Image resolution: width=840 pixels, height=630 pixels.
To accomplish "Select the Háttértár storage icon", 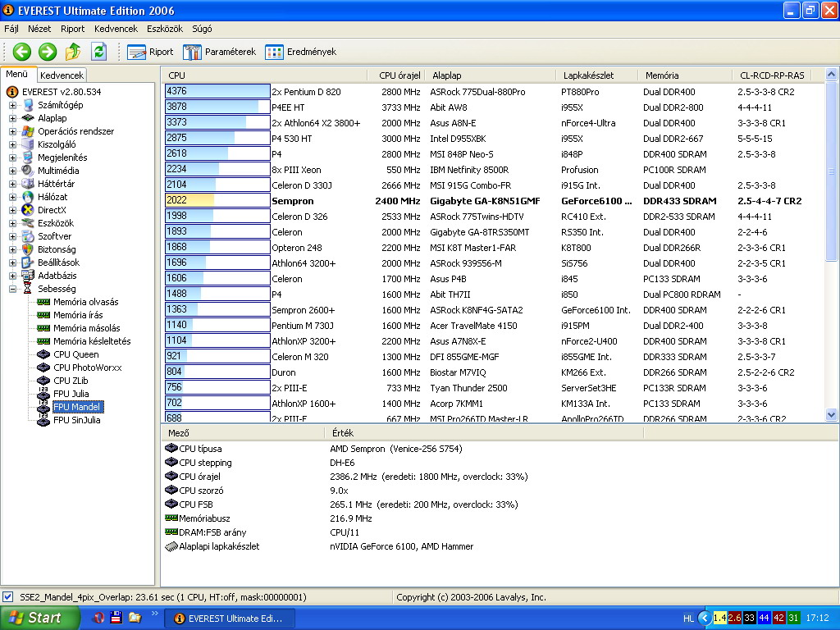I will 28,184.
